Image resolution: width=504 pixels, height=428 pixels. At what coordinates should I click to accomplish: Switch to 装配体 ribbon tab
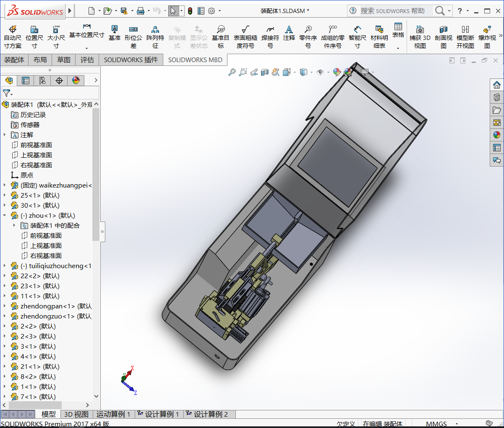pos(14,60)
